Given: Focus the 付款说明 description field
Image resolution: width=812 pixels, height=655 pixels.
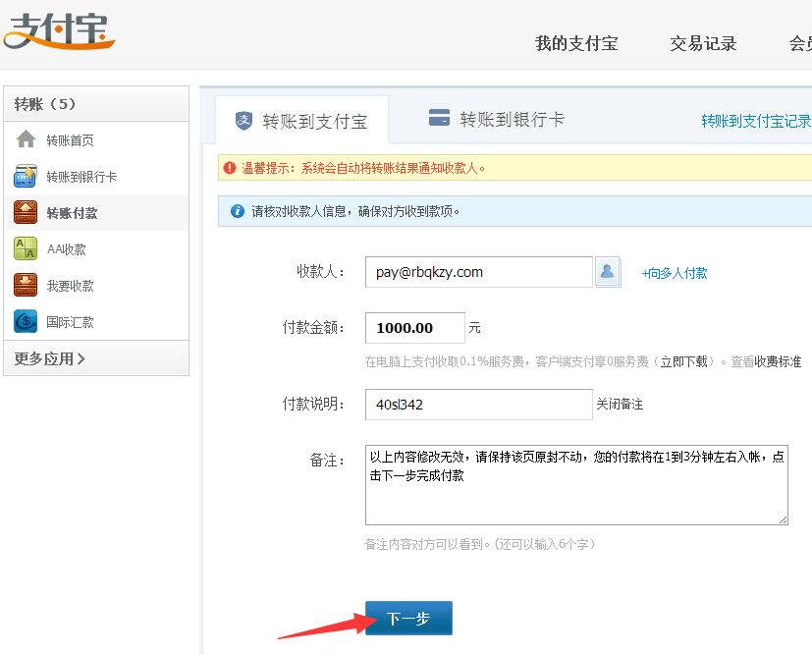Looking at the screenshot, I should (479, 405).
